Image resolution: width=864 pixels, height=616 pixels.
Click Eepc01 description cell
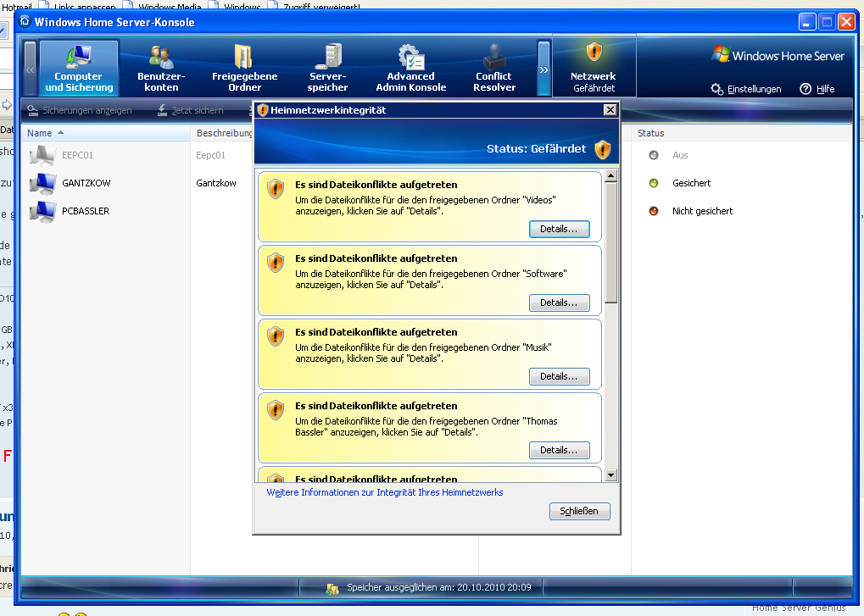210,155
